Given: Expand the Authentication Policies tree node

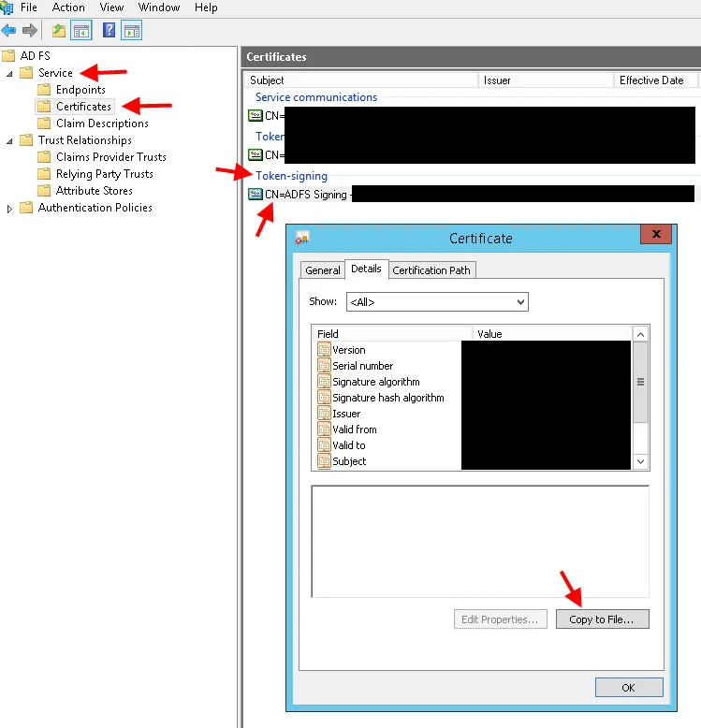Looking at the screenshot, I should [x=9, y=209].
